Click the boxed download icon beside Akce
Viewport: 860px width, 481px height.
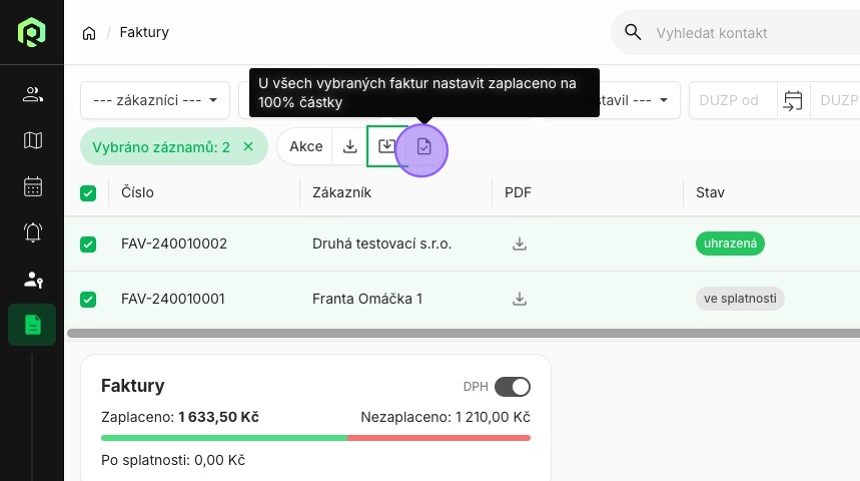[386, 147]
